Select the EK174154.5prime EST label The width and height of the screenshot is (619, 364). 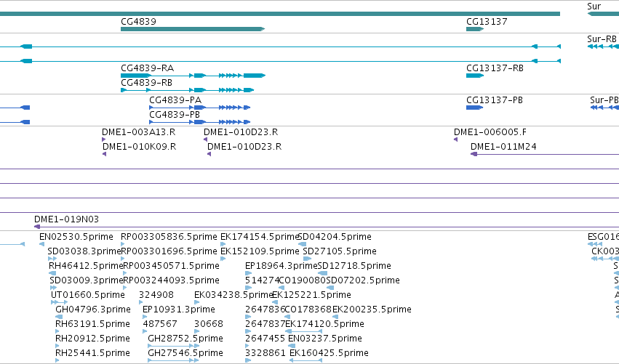[x=260, y=237]
